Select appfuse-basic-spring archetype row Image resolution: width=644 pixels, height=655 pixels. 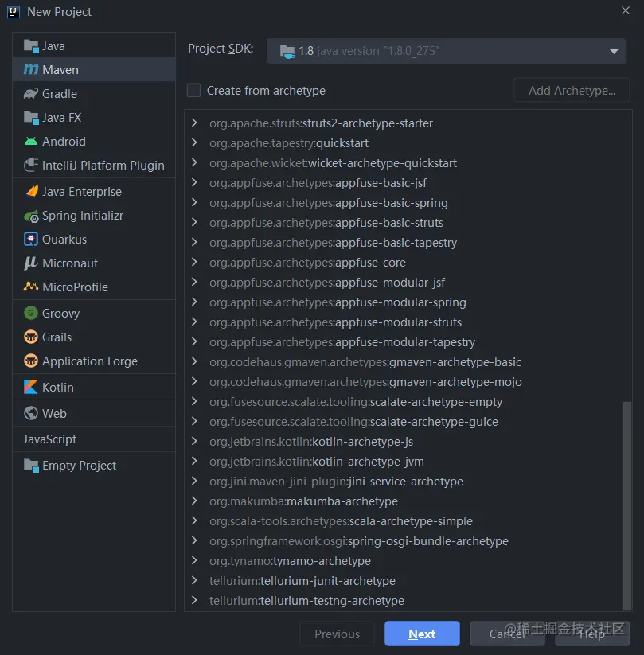pyautogui.click(x=408, y=203)
